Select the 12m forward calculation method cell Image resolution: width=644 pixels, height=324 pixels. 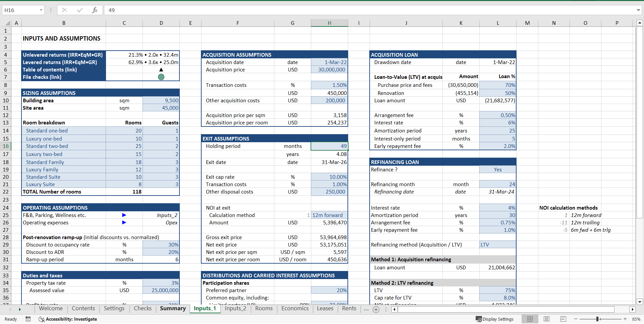pyautogui.click(x=329, y=215)
